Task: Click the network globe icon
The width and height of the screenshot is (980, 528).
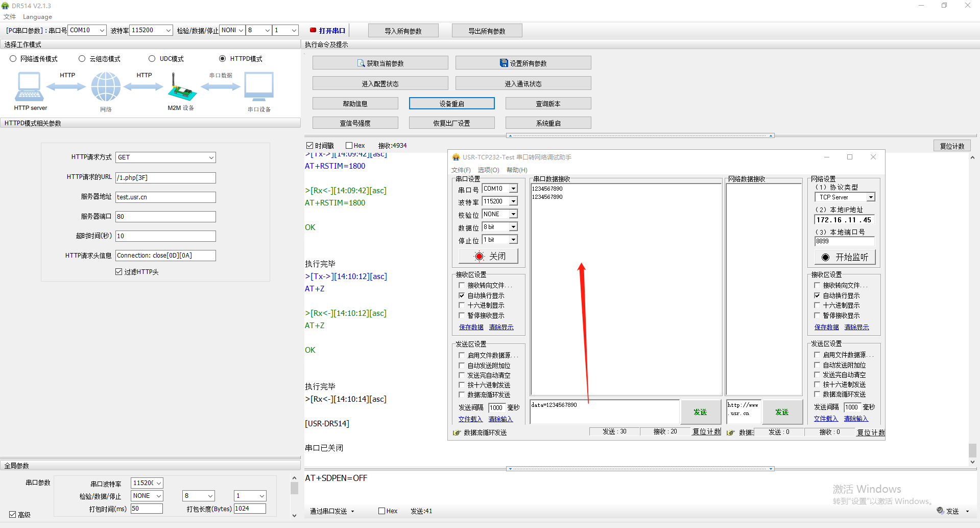Action: coord(106,87)
